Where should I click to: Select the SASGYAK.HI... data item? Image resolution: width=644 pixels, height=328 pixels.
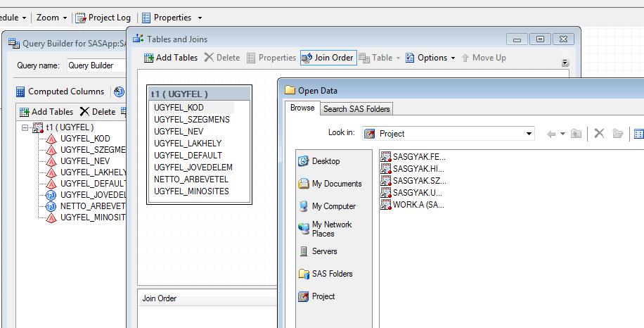coord(413,168)
